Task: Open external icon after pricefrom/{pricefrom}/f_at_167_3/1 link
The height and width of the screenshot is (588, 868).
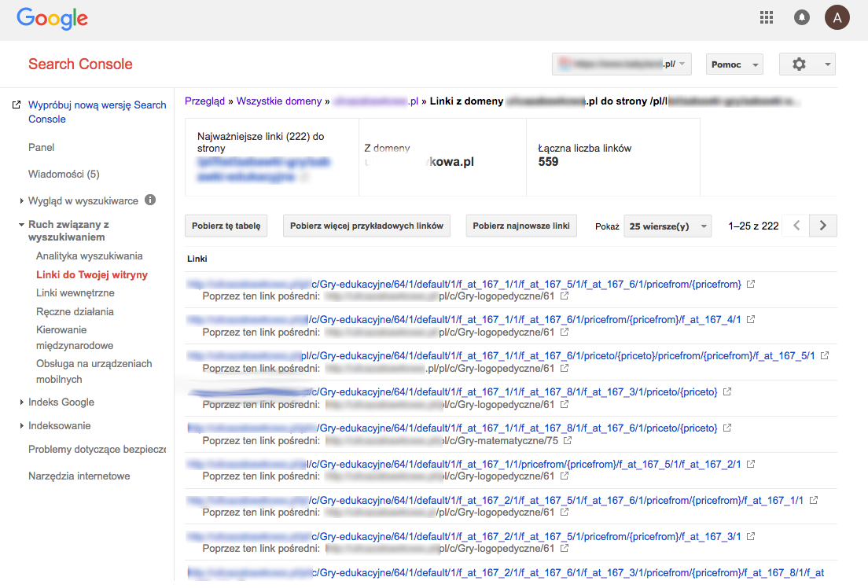Action: (751, 536)
